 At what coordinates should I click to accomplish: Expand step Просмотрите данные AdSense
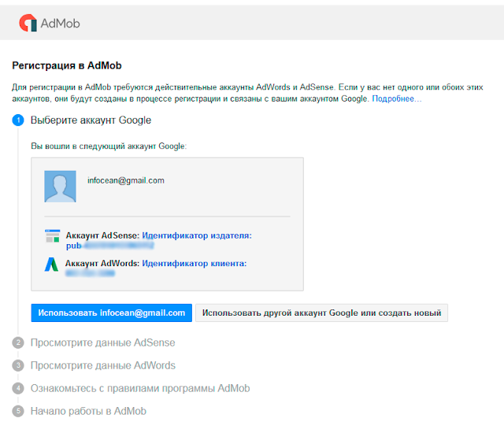[103, 342]
